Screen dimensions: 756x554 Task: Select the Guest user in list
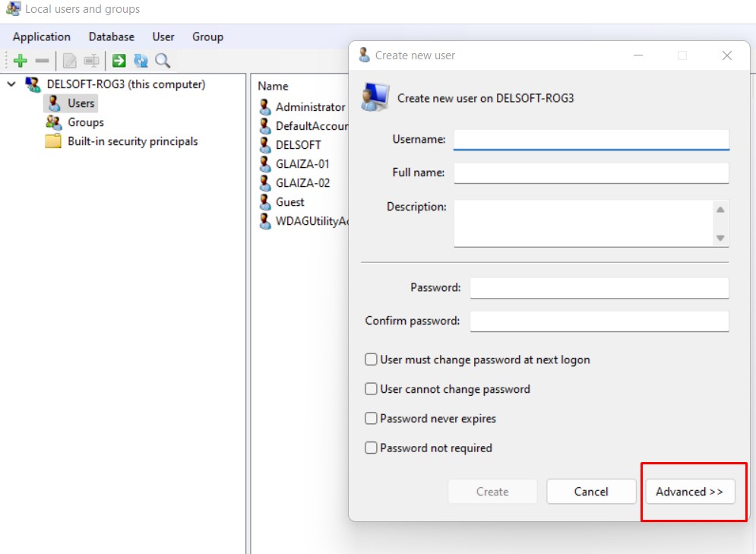pyautogui.click(x=289, y=202)
